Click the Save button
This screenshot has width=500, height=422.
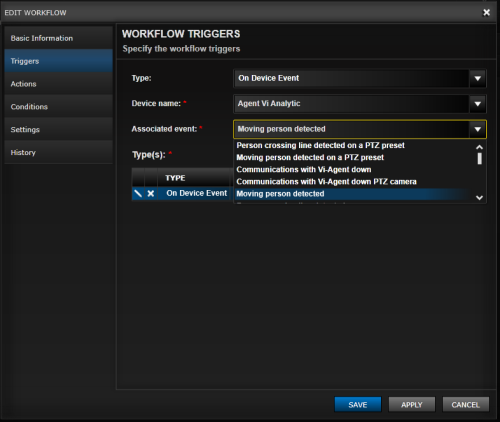(x=358, y=405)
